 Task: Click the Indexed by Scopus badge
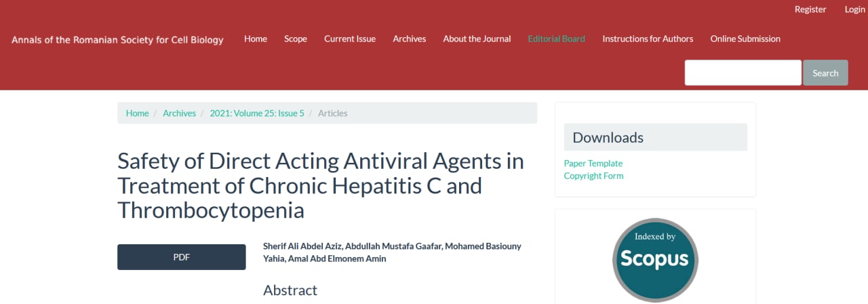pyautogui.click(x=654, y=259)
